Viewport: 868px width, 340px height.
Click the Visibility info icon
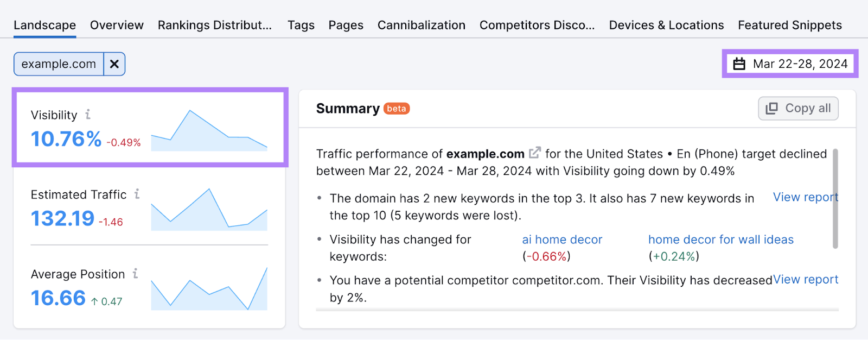tap(88, 114)
